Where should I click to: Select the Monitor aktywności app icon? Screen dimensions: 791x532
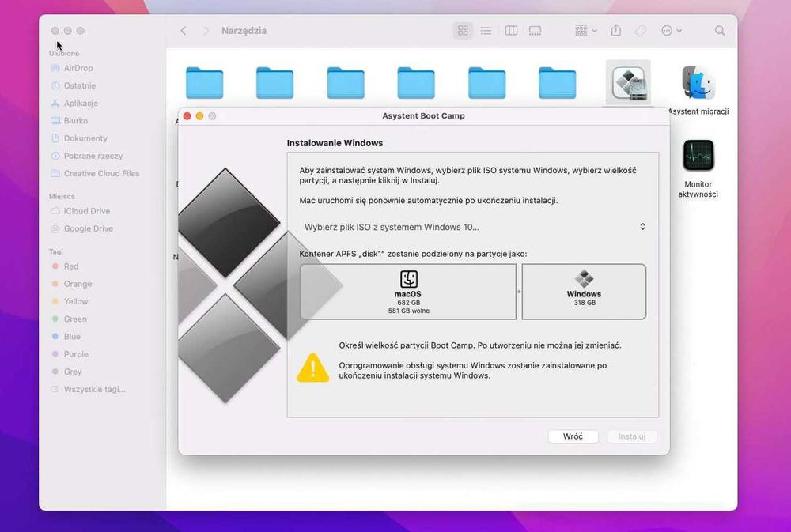pyautogui.click(x=698, y=155)
